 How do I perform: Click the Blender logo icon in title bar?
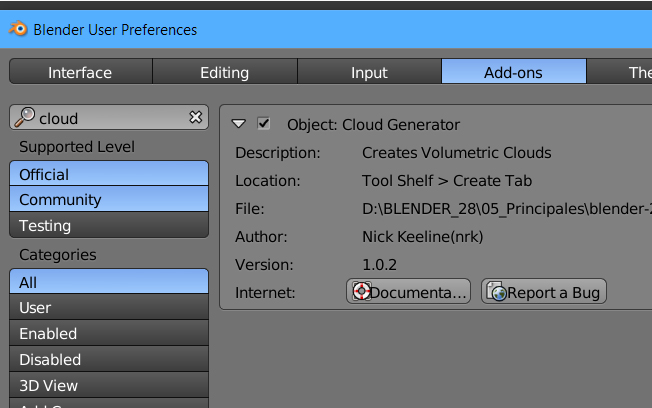[x=18, y=29]
